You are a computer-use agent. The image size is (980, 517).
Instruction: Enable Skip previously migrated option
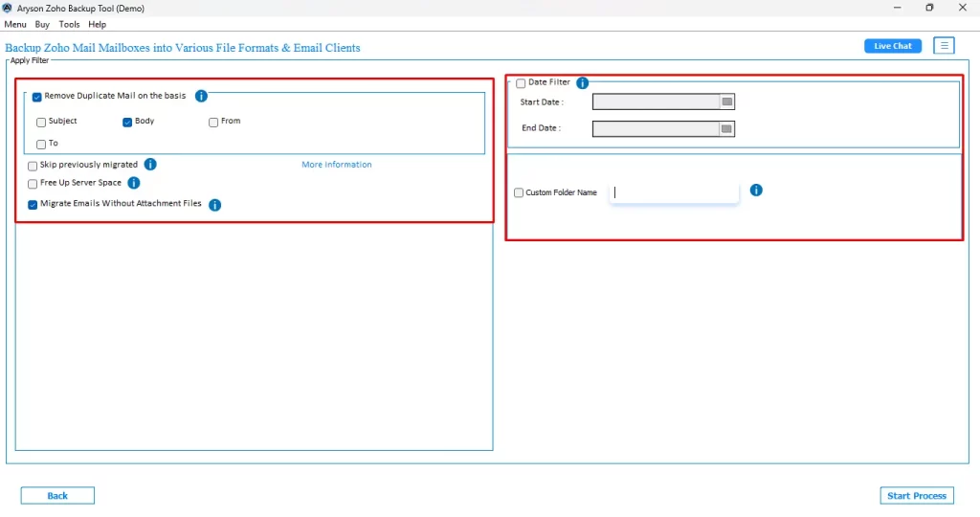33,167
